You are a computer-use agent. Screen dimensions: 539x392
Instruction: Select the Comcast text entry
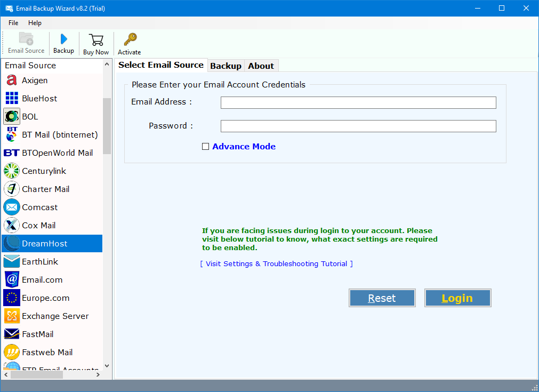[40, 207]
